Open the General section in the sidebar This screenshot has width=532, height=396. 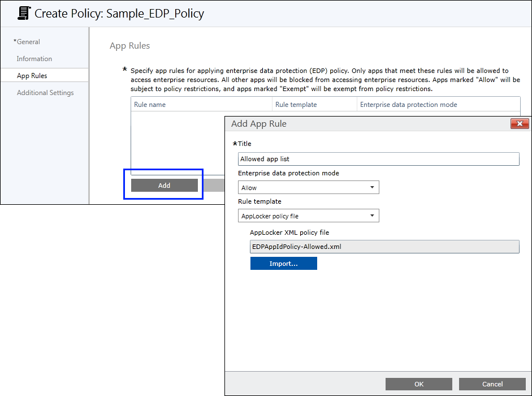pos(28,42)
